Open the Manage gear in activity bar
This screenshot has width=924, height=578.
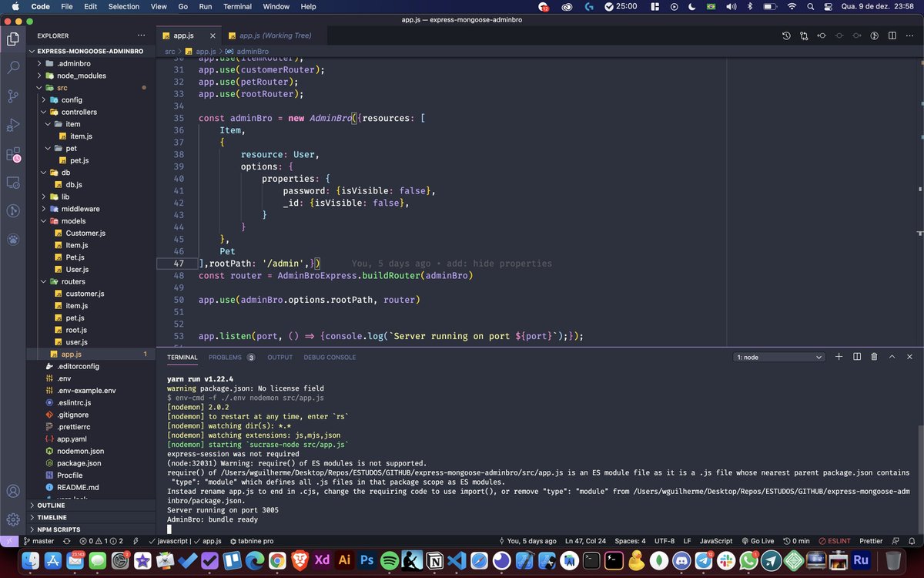13,519
